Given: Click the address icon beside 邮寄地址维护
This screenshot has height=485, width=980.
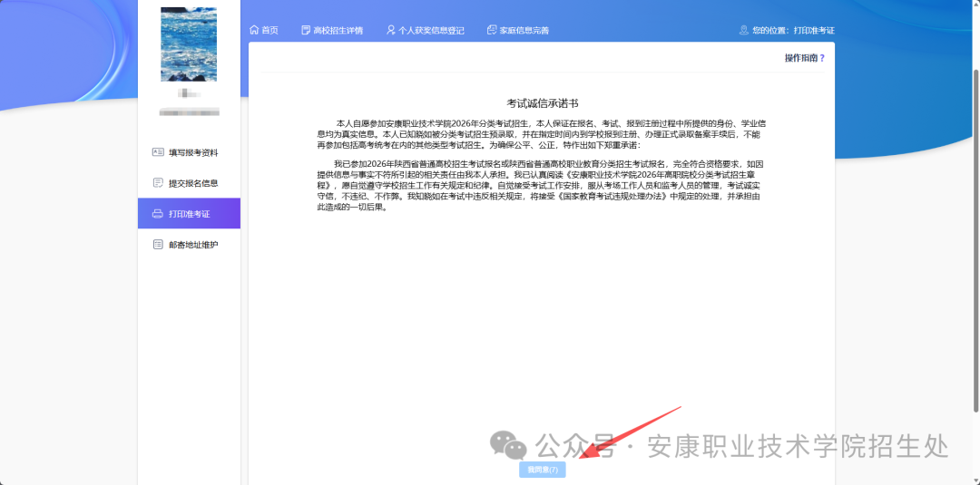Looking at the screenshot, I should (x=158, y=245).
